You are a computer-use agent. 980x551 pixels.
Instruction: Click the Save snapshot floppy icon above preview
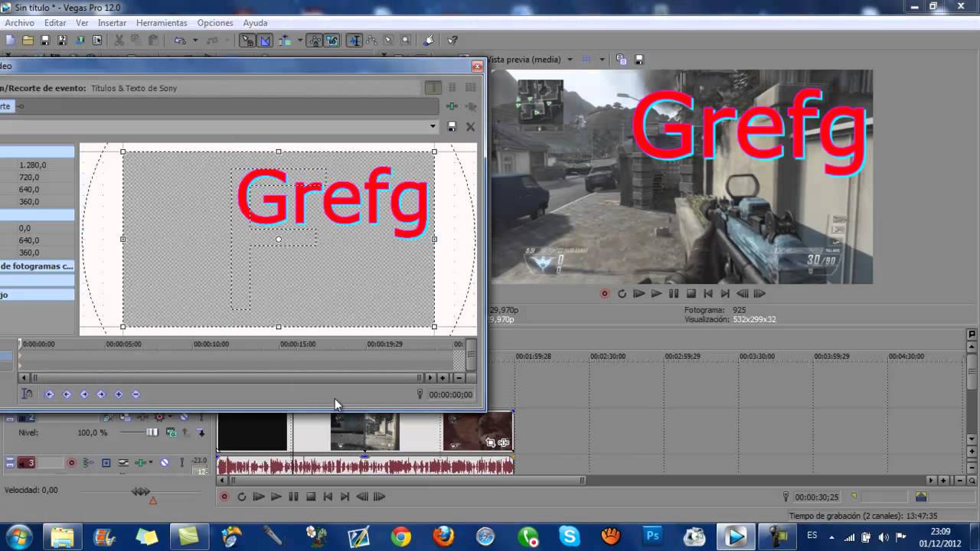(639, 59)
